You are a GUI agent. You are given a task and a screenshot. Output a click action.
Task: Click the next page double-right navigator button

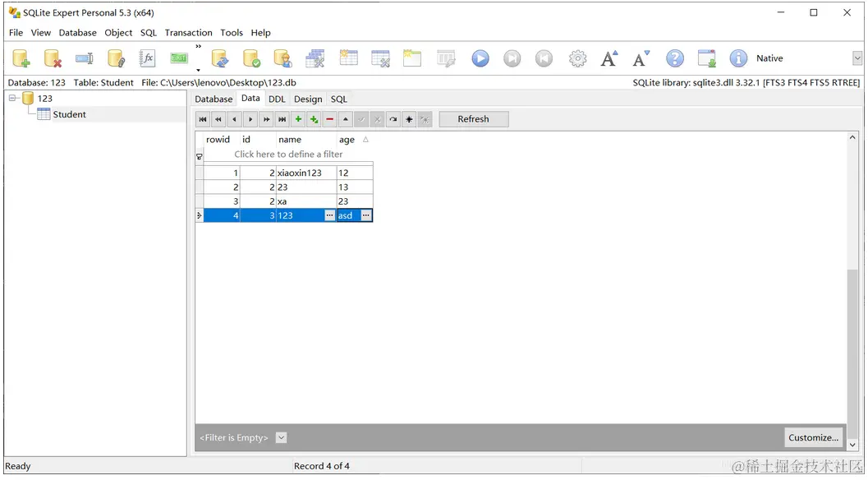point(266,119)
